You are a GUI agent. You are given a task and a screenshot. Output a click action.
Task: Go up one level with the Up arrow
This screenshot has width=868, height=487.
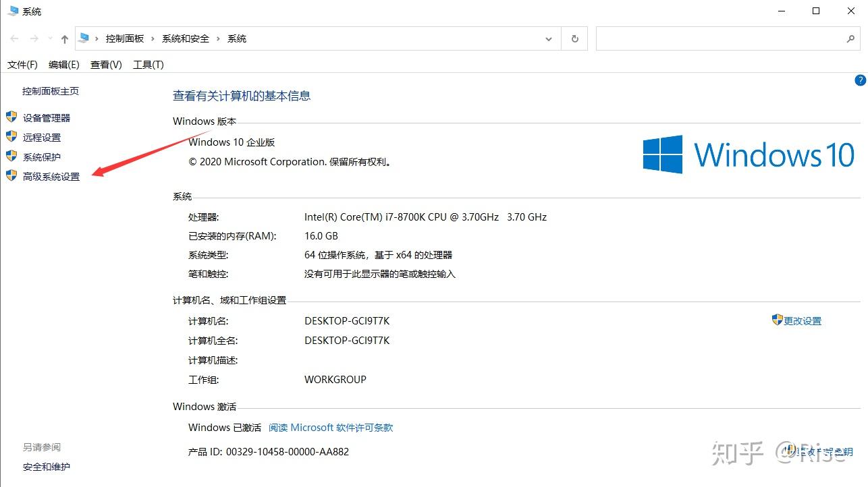click(x=65, y=39)
